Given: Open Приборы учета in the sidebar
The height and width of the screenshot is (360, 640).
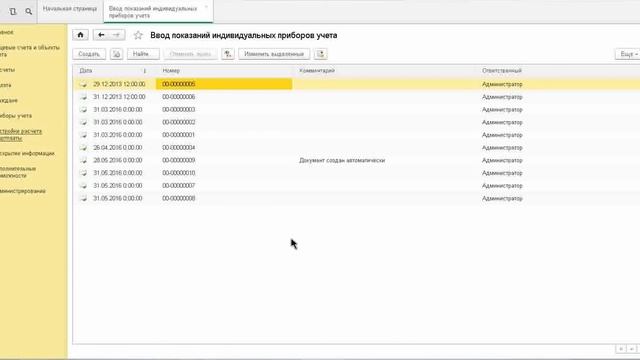Looking at the screenshot, I should pyautogui.click(x=16, y=116).
